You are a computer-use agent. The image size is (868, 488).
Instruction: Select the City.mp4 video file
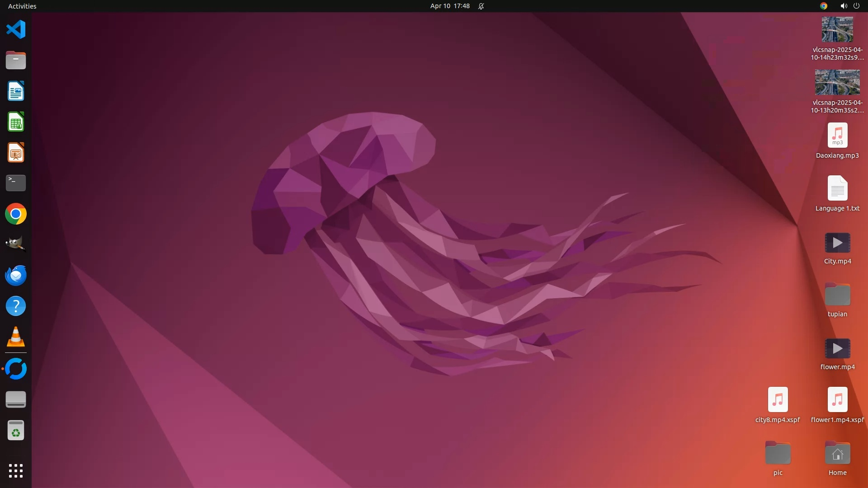click(837, 243)
